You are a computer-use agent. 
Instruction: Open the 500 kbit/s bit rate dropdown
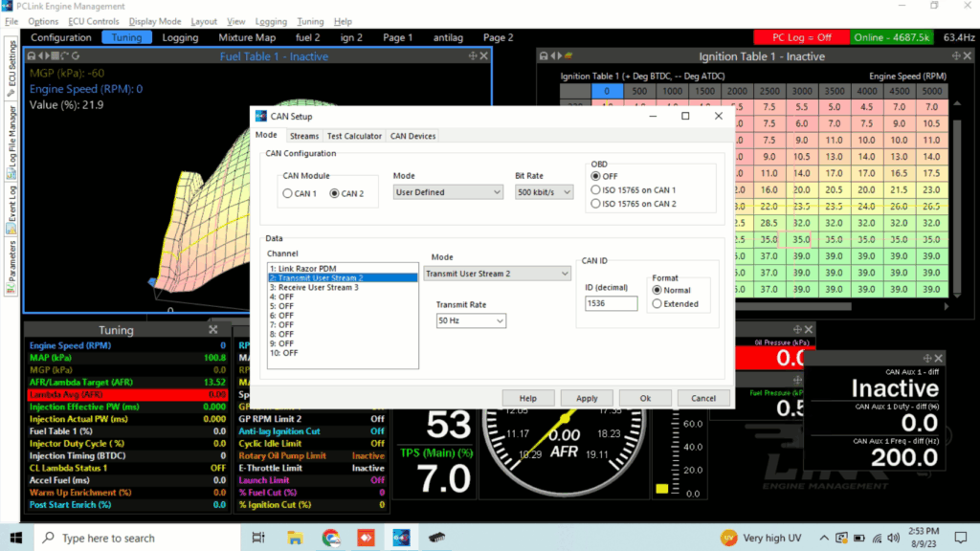pos(544,192)
